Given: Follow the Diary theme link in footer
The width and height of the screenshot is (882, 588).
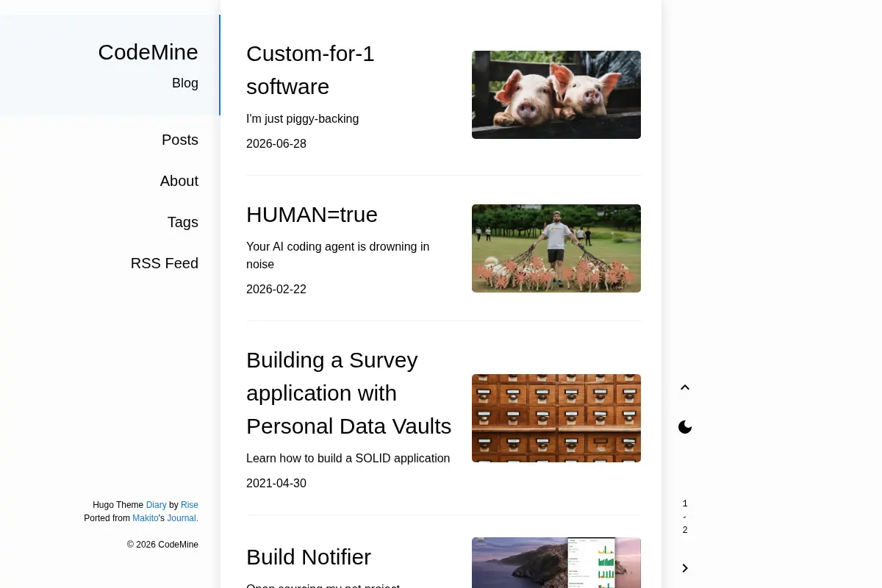Looking at the screenshot, I should [157, 505].
